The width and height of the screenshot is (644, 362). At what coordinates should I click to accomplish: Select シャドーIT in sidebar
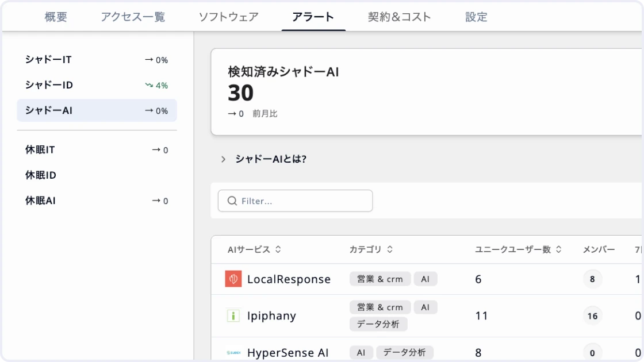(x=97, y=60)
